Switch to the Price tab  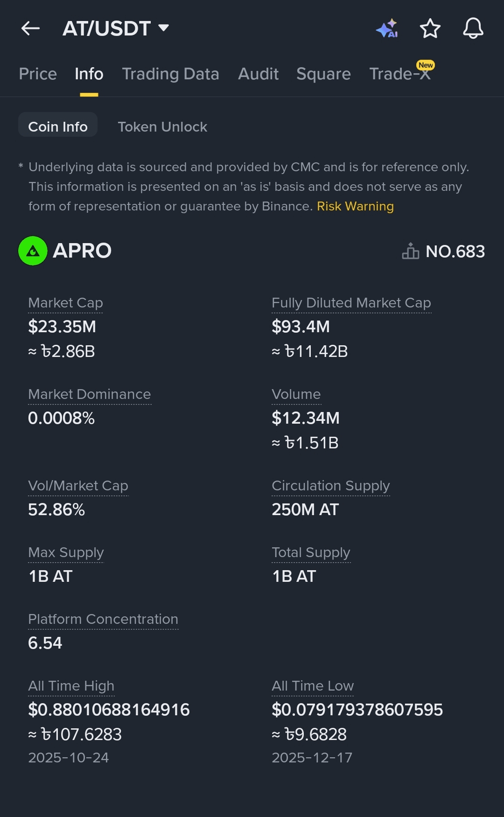(x=38, y=74)
